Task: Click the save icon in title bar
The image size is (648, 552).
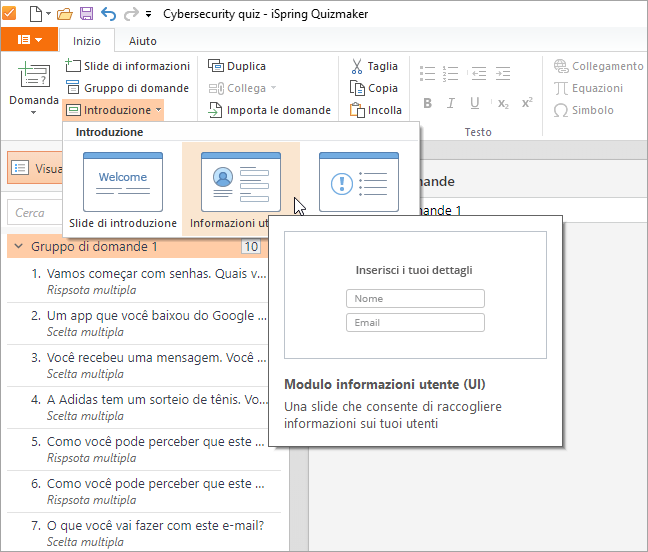Action: coord(86,14)
